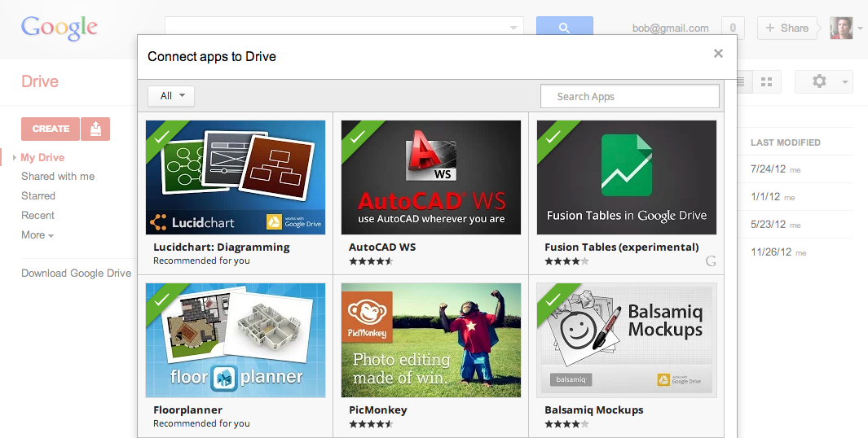Click the bob@gmail.com account label
The width and height of the screenshot is (868, 438).
pyautogui.click(x=671, y=28)
